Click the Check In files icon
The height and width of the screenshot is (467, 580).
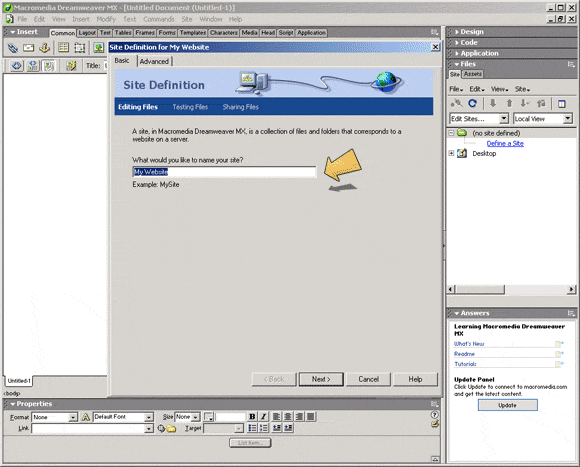(x=541, y=103)
